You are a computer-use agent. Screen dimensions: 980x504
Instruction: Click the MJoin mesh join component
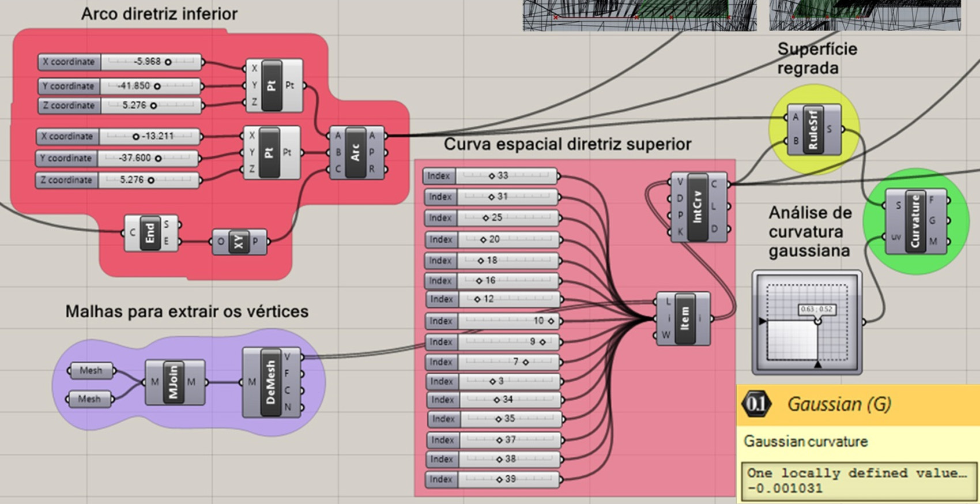[174, 382]
